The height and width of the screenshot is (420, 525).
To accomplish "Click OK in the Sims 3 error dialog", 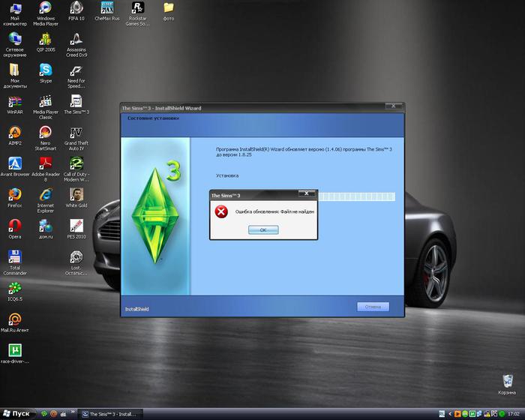I will pos(263,229).
